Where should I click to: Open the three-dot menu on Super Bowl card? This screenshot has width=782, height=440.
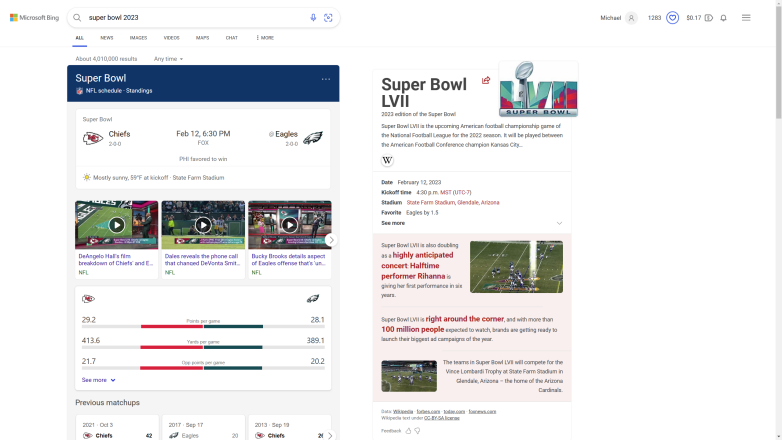tap(325, 79)
